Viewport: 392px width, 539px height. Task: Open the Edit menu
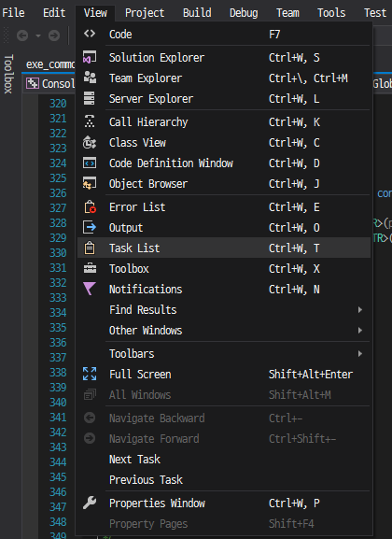click(x=54, y=13)
